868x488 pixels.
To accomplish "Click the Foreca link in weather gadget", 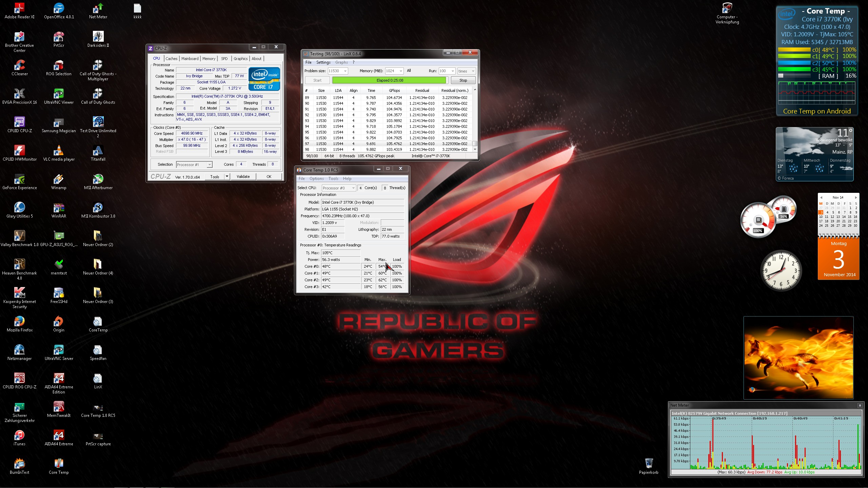I will tap(786, 178).
